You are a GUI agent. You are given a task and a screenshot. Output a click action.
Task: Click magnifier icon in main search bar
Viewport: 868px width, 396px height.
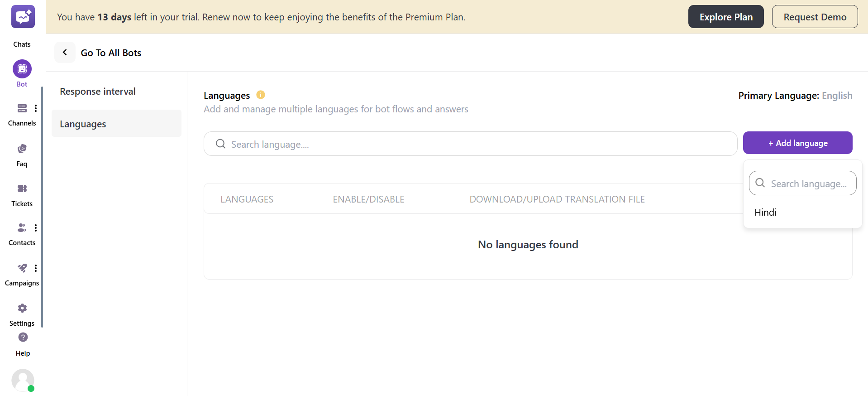click(x=221, y=144)
